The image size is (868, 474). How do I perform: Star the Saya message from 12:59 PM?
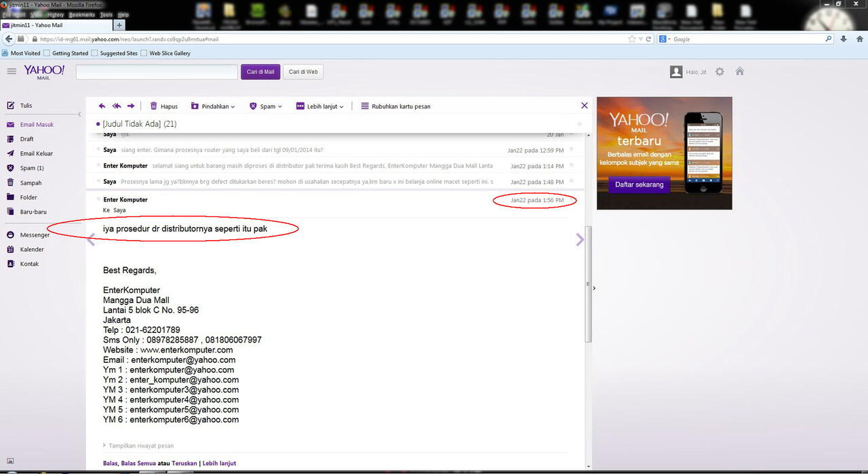coord(572,149)
